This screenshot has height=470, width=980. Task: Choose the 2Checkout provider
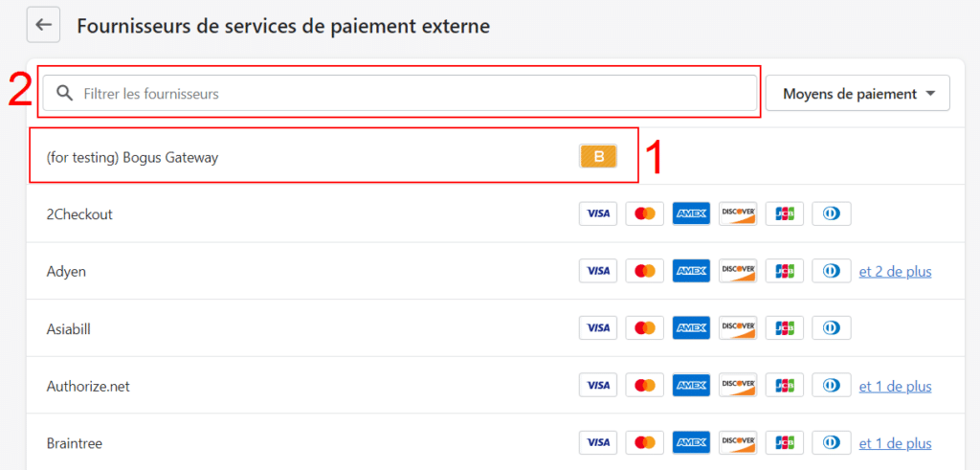[79, 214]
